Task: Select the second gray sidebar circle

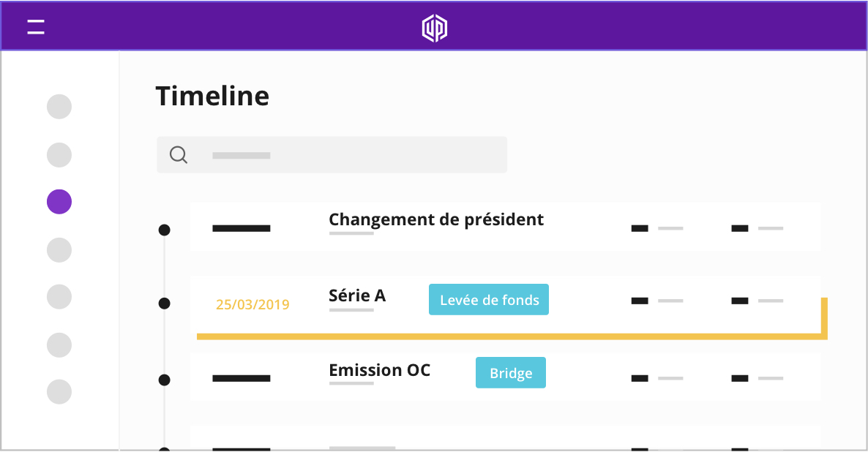Action: coord(59,155)
